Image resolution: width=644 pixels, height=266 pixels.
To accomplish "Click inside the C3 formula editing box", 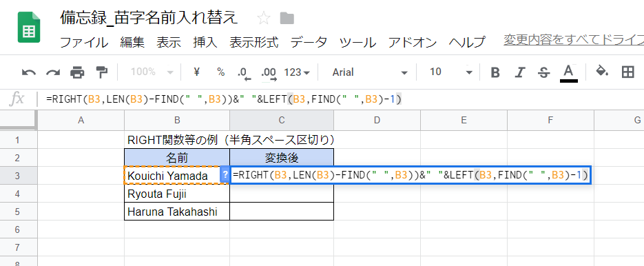I will point(411,176).
